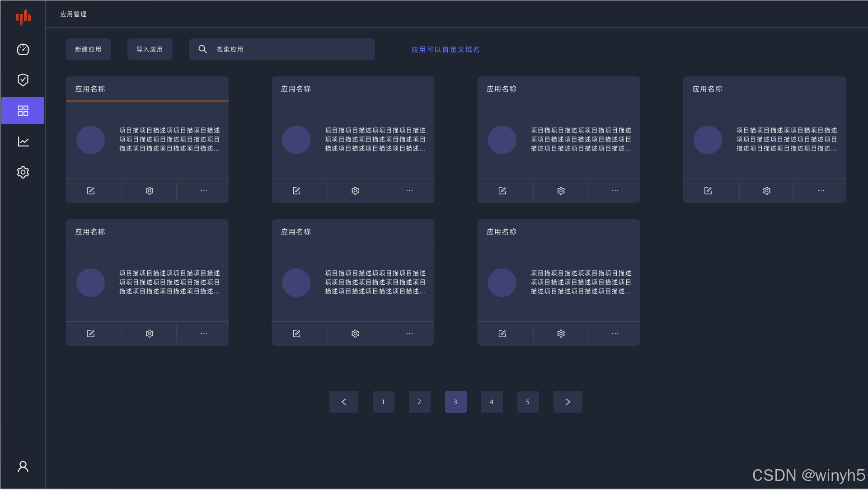The height and width of the screenshot is (490, 868).
Task: Open the line chart analytics sidebar icon
Action: click(23, 141)
